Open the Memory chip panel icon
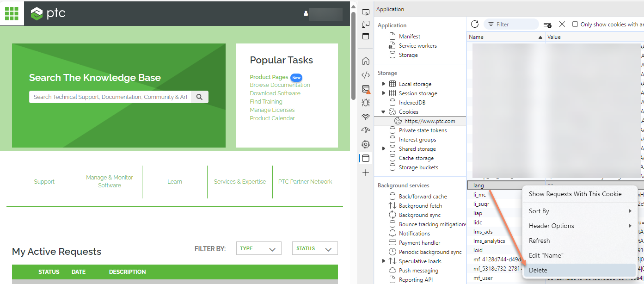This screenshot has height=284, width=644. (365, 144)
